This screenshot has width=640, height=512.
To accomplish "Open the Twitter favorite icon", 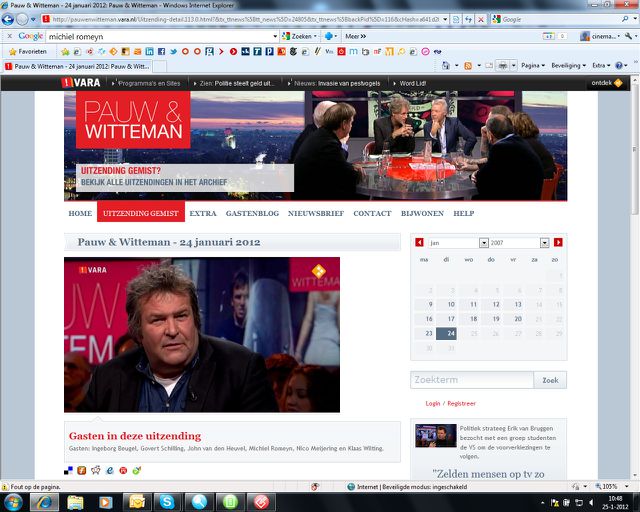I will tap(173, 51).
